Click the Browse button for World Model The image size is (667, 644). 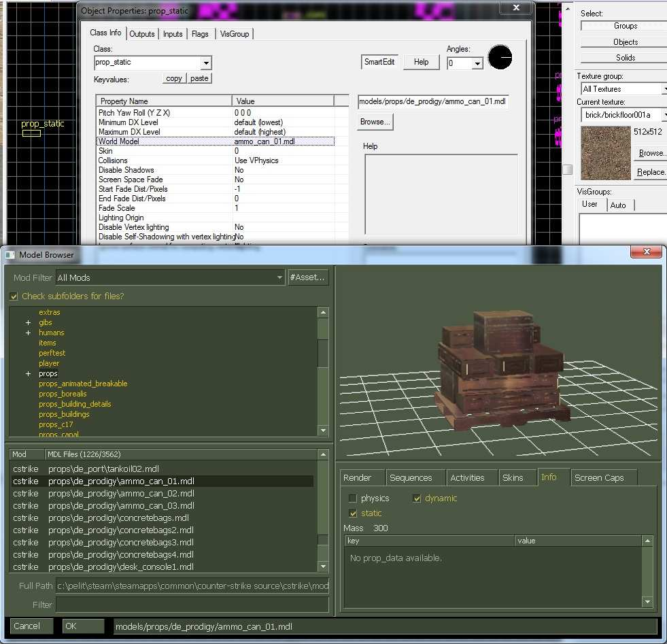(375, 122)
